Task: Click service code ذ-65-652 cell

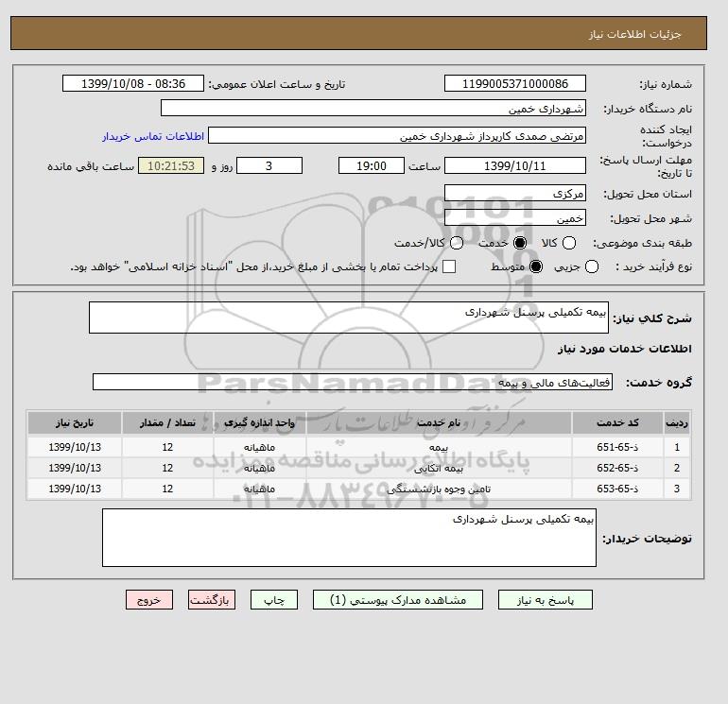Action: coord(617,468)
